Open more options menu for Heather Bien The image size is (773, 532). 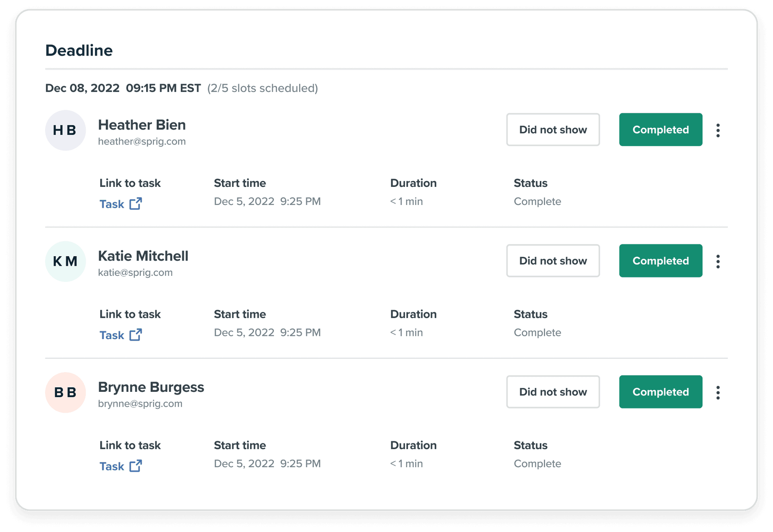718,130
